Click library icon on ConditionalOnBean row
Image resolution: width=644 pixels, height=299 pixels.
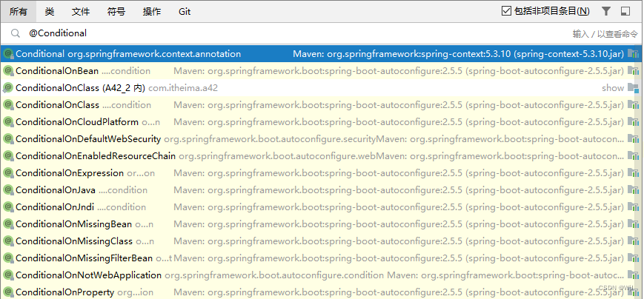tap(634, 71)
